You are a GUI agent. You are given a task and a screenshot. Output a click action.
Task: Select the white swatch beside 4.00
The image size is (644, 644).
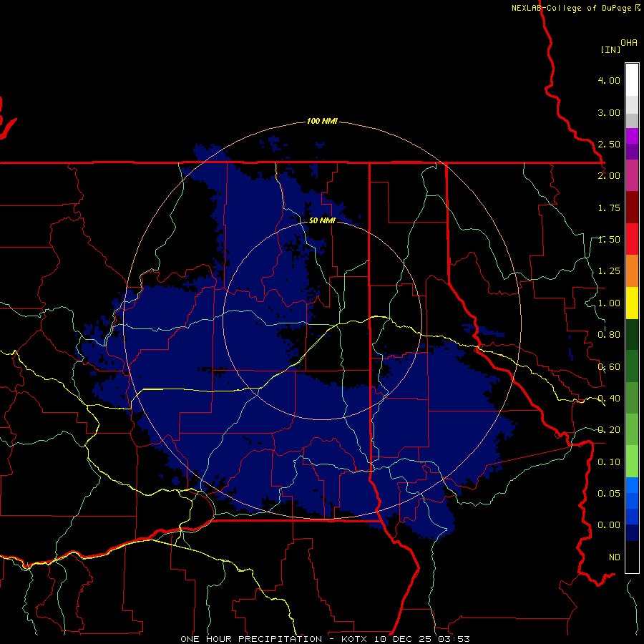point(632,80)
